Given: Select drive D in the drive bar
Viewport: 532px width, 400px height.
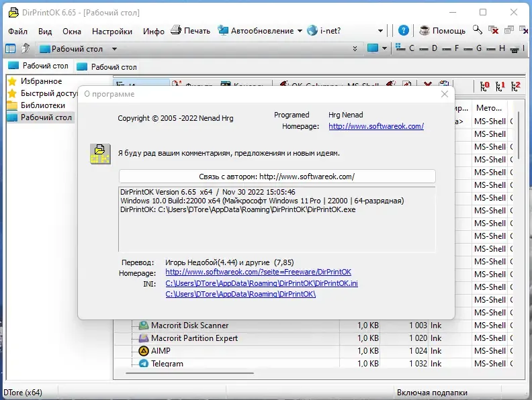Looking at the screenshot, I should coord(429,48).
